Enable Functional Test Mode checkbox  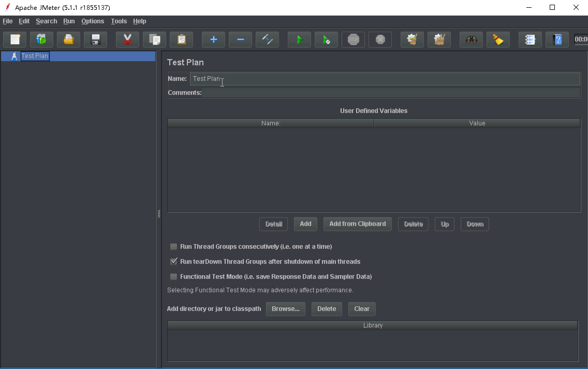tap(174, 276)
